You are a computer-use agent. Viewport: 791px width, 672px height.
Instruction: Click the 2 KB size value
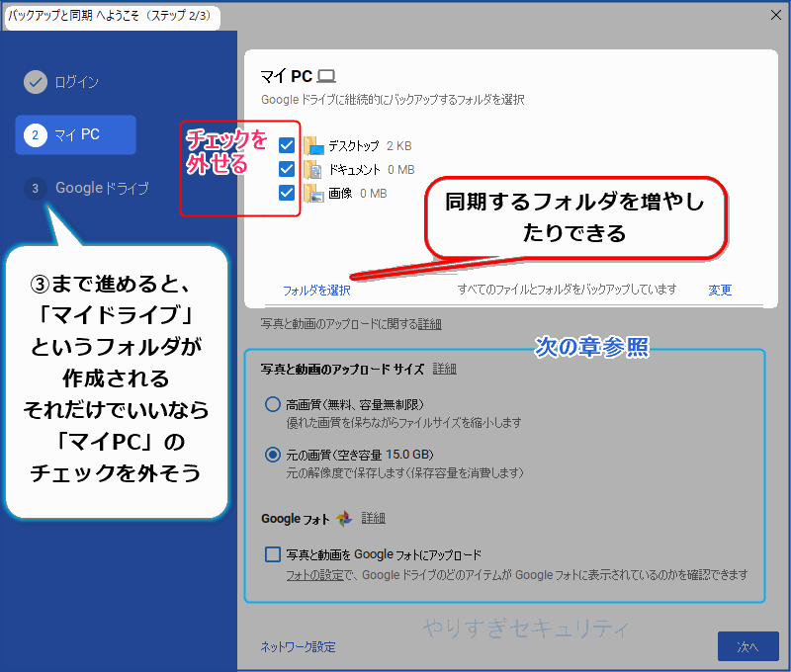tap(399, 146)
